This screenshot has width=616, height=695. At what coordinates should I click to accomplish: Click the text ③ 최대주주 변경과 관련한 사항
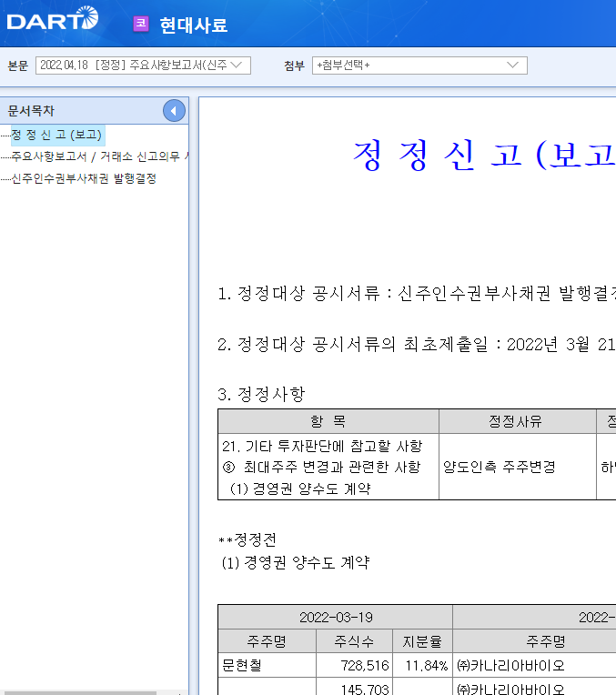coord(321,467)
